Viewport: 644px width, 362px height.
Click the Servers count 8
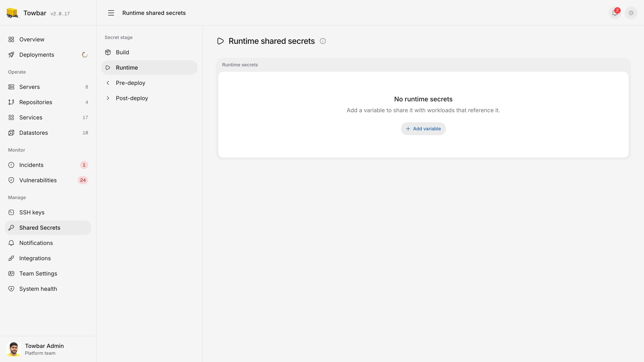click(87, 87)
